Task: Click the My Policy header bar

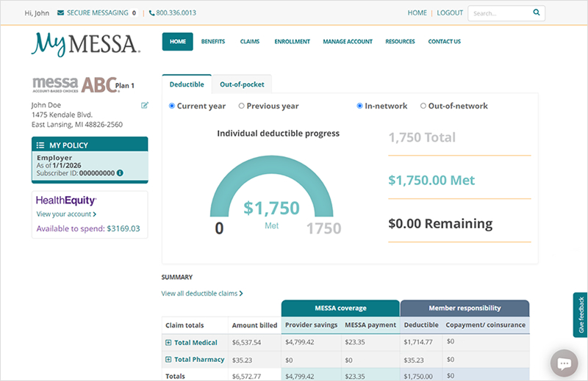Action: click(x=90, y=144)
